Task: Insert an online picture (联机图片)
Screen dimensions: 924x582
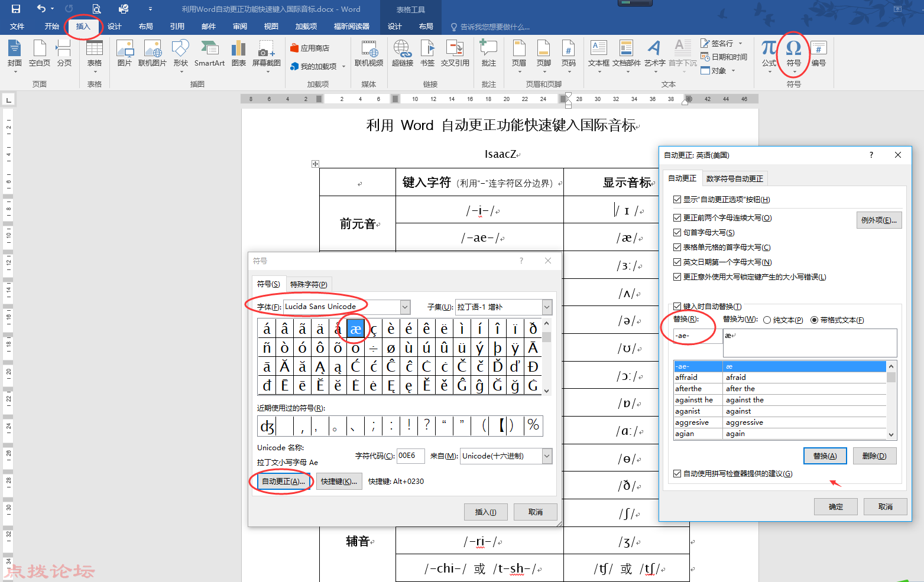Action: (x=153, y=53)
